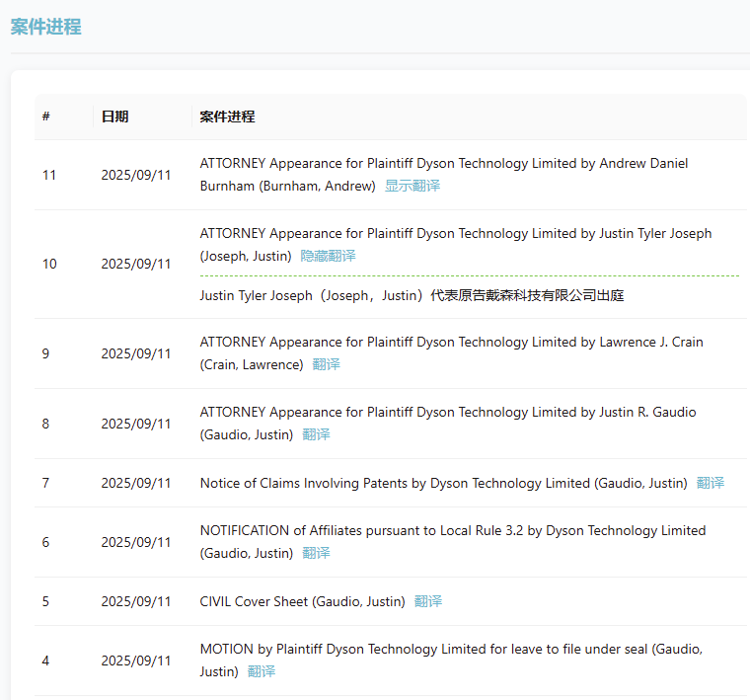750x700 pixels.
Task: Click the date cell of entry 8
Action: coord(135,424)
